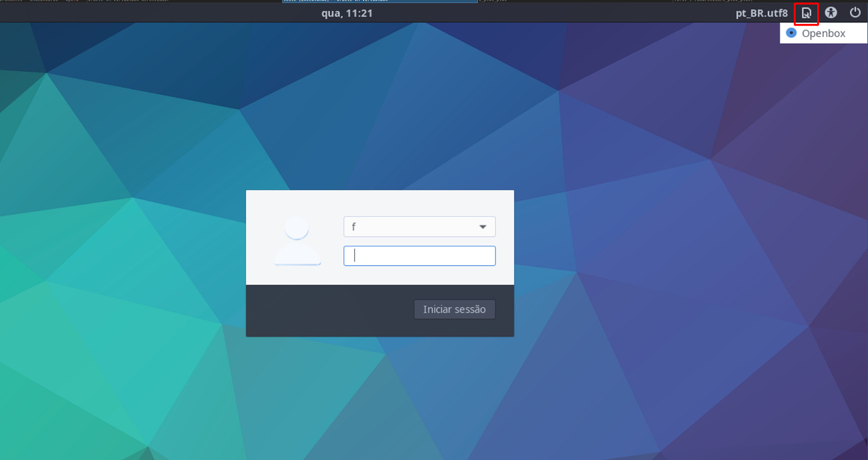The width and height of the screenshot is (868, 460).
Task: Focus the password input field
Action: tap(420, 256)
